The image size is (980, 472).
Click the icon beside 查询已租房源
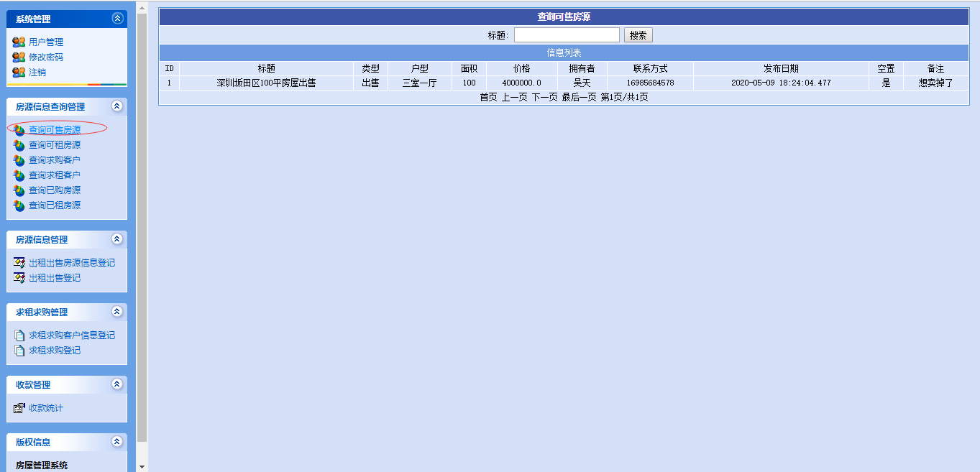point(19,205)
